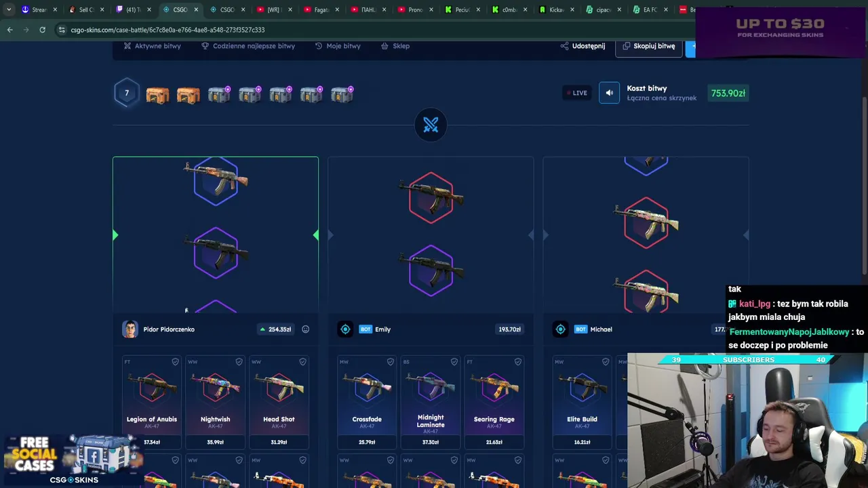Image resolution: width=868 pixels, height=488 pixels.
Task: Click shield icon on Crossfade card
Action: pyautogui.click(x=390, y=362)
